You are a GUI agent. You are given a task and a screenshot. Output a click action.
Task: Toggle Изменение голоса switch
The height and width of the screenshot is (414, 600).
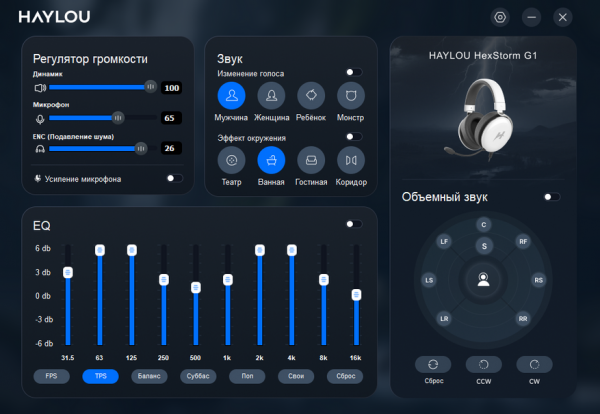coord(354,72)
